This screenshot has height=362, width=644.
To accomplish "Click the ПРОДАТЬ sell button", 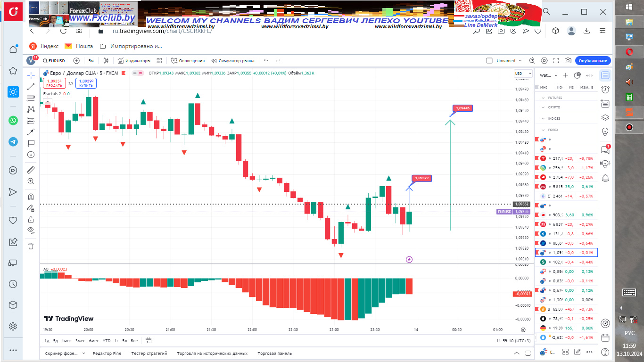I will coord(54,83).
